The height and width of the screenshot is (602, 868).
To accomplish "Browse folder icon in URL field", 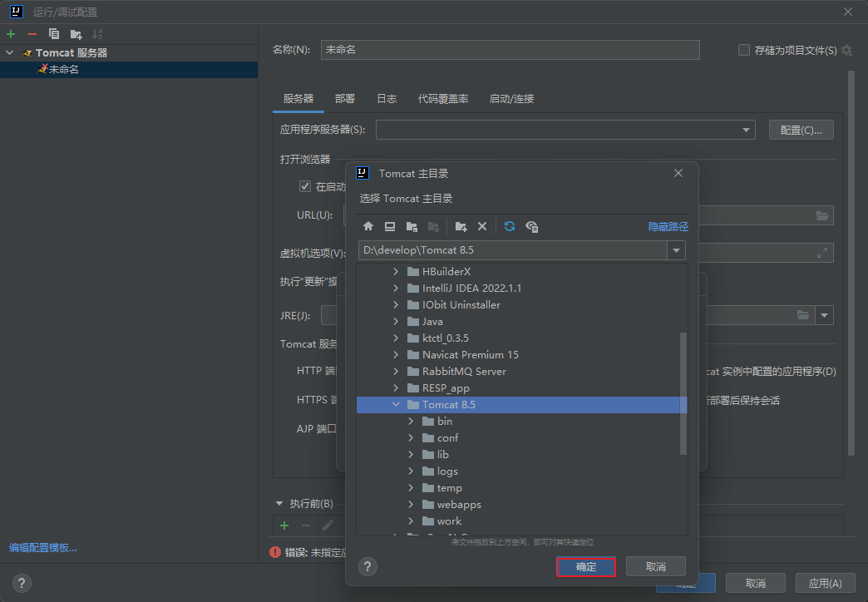I will (x=822, y=215).
